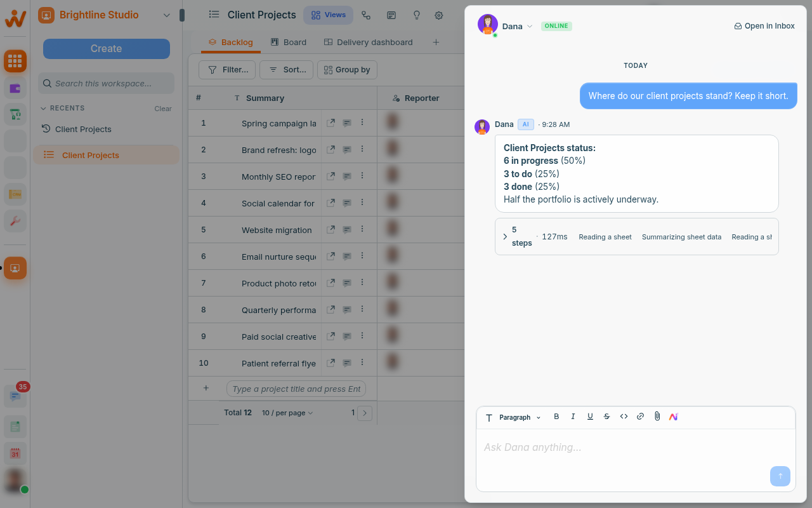Attach a file to the Dana message
Screen dimensions: 812x508
pos(657,417)
